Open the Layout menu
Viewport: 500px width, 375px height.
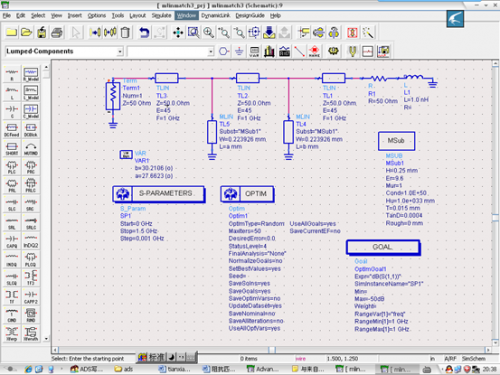point(138,15)
